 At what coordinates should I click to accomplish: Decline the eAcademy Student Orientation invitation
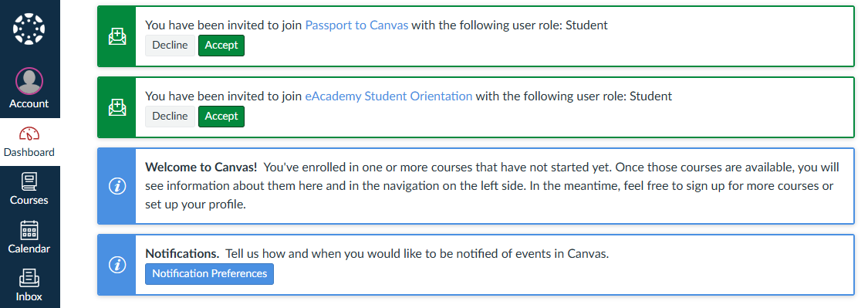(170, 117)
